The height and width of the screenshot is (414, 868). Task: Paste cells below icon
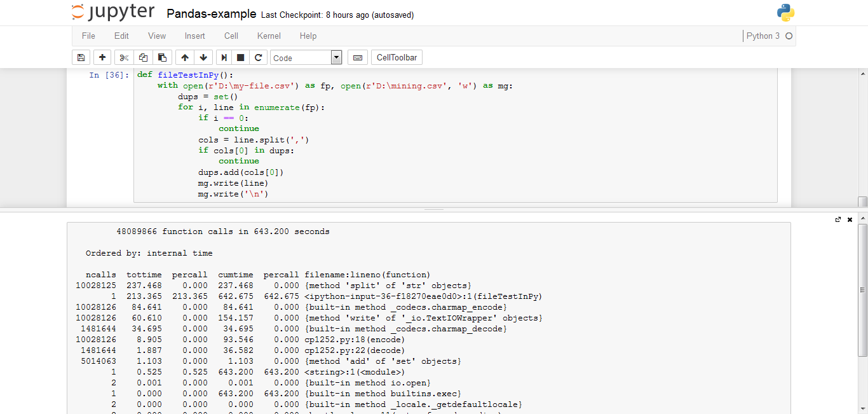[x=162, y=58]
